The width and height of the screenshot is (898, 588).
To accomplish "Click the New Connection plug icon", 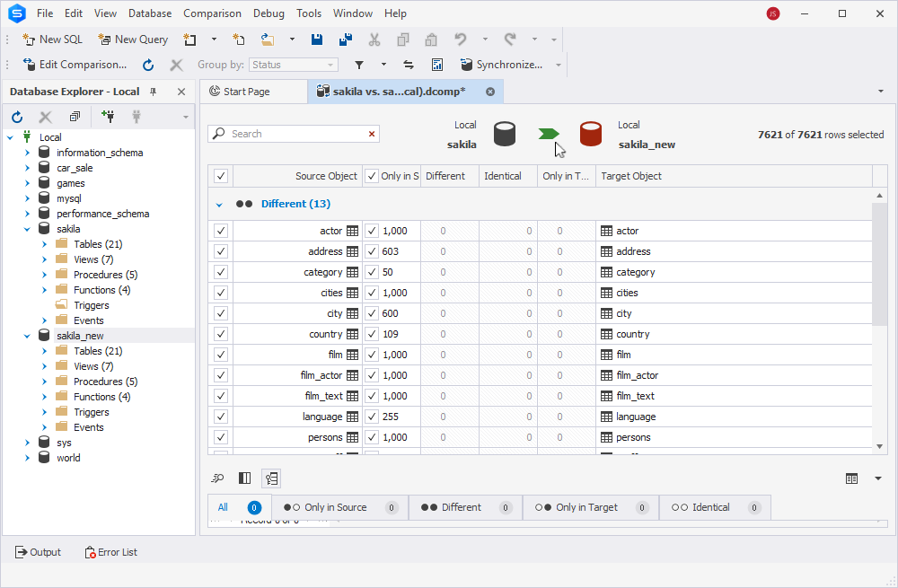I will 108,117.
